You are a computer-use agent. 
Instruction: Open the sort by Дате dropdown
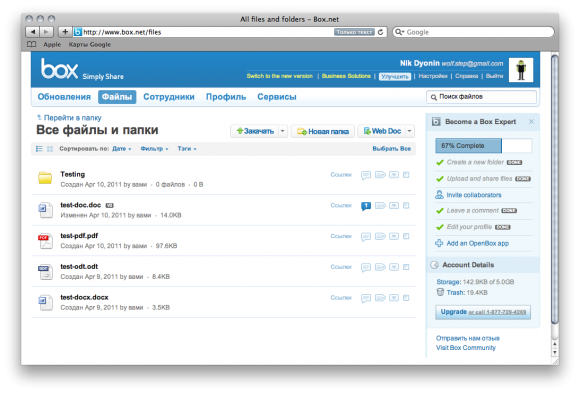pyautogui.click(x=122, y=149)
